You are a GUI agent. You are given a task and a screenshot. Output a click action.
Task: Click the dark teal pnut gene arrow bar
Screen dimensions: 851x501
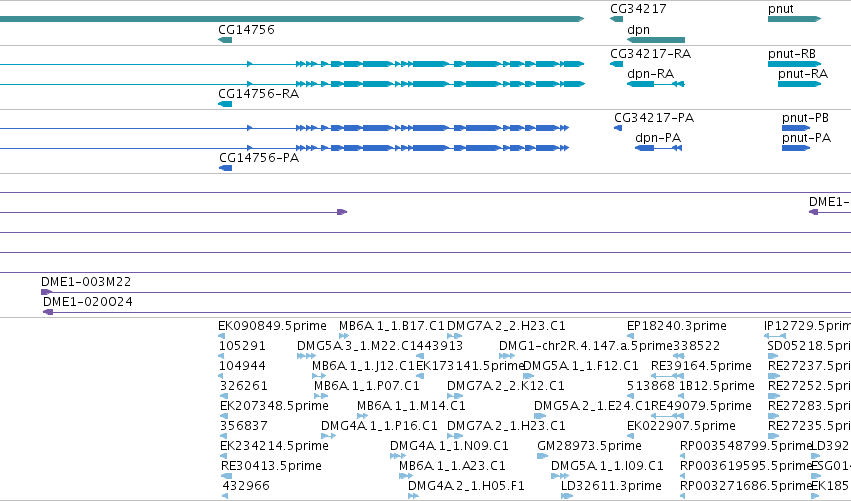(x=795, y=19)
